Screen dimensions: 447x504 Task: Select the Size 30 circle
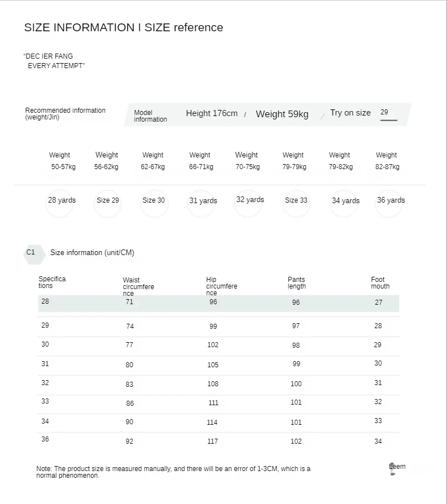click(x=154, y=203)
